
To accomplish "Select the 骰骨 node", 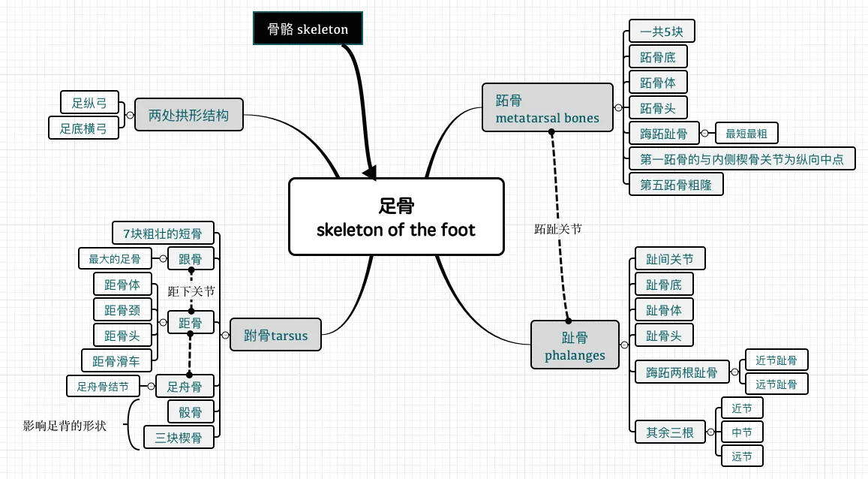I will tap(191, 412).
